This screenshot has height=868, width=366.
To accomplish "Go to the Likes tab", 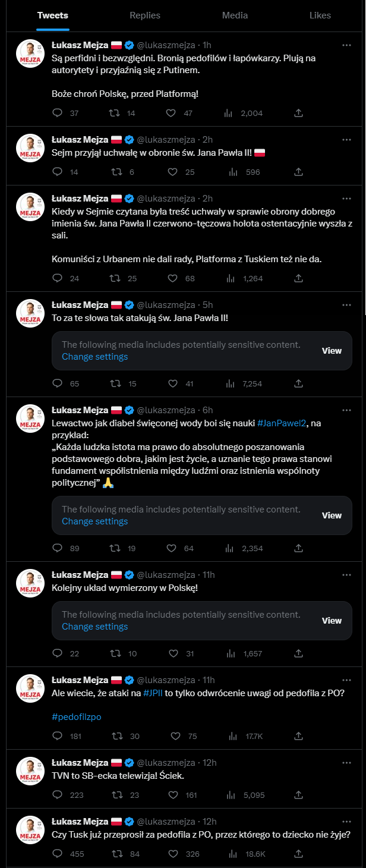I will tap(320, 15).
